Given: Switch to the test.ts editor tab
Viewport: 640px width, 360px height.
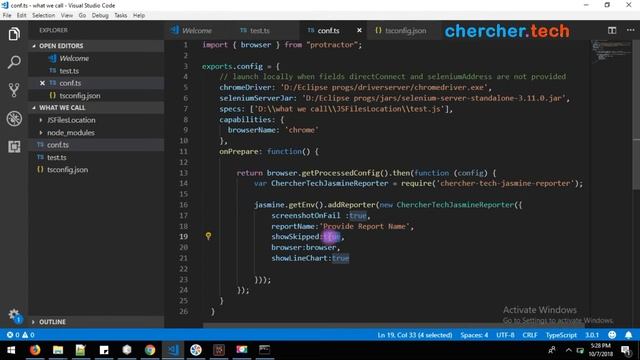Looking at the screenshot, I should click(x=260, y=31).
